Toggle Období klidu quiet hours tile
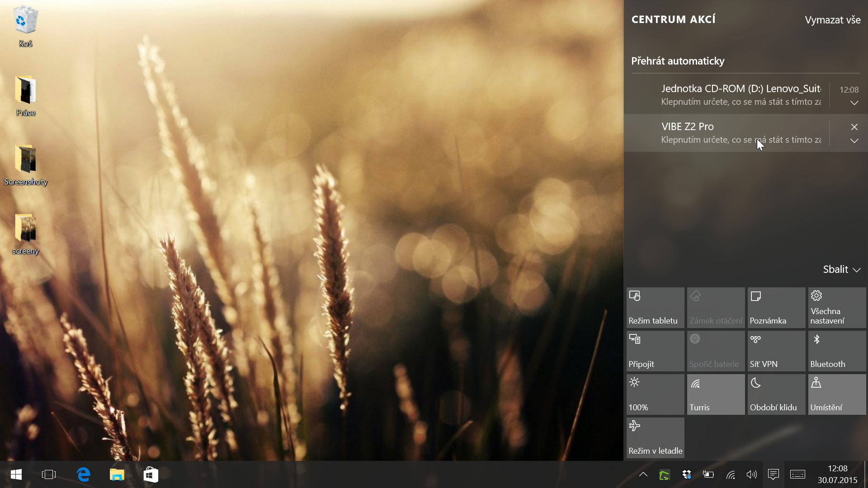 coord(776,394)
